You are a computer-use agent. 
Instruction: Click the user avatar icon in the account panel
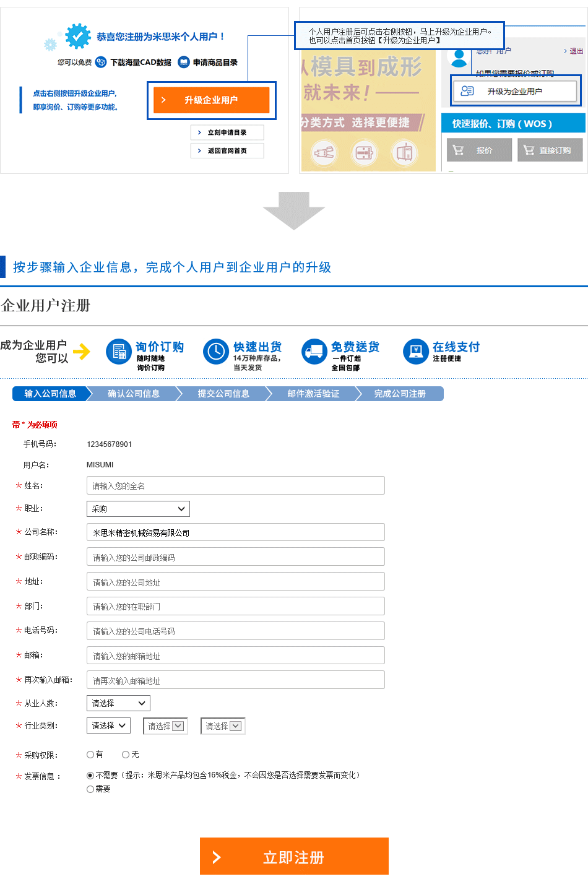459,58
